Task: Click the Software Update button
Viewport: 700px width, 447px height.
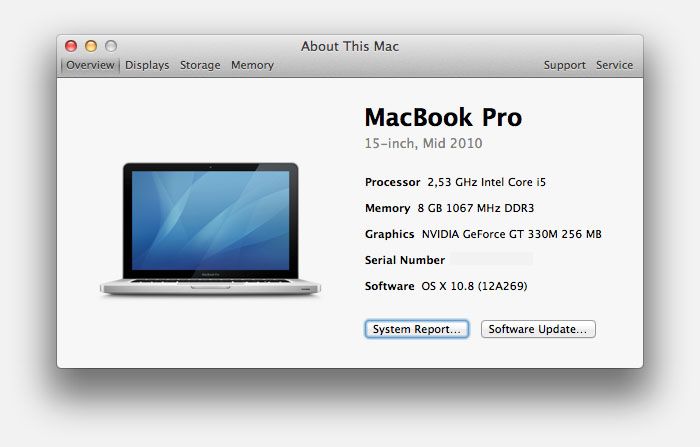Action: [x=538, y=329]
